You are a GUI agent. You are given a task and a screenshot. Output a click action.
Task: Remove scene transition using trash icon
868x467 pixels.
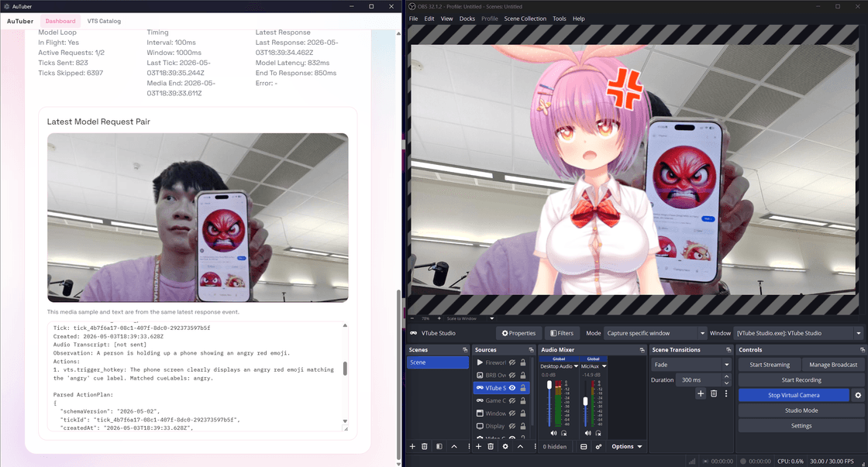pyautogui.click(x=714, y=393)
